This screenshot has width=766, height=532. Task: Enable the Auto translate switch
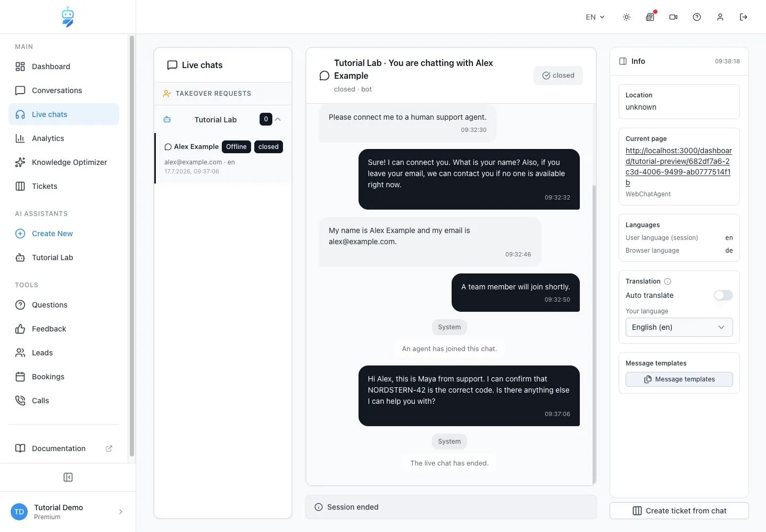pyautogui.click(x=723, y=295)
